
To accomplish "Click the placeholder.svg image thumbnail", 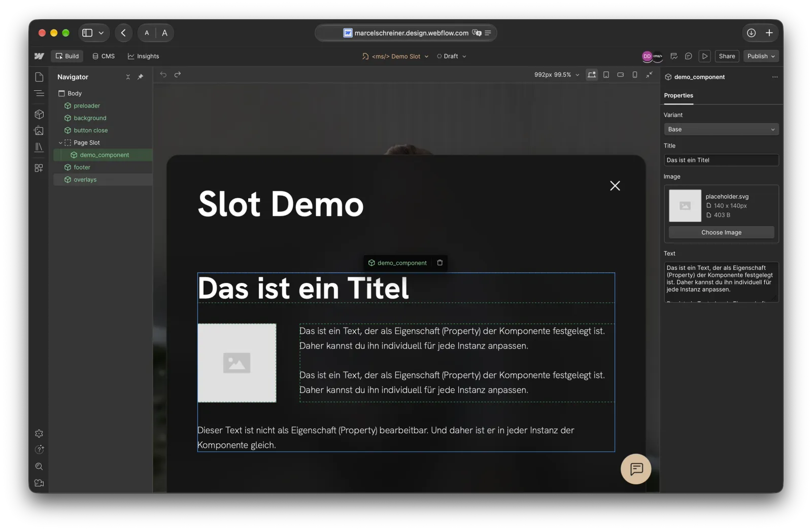I will point(685,205).
